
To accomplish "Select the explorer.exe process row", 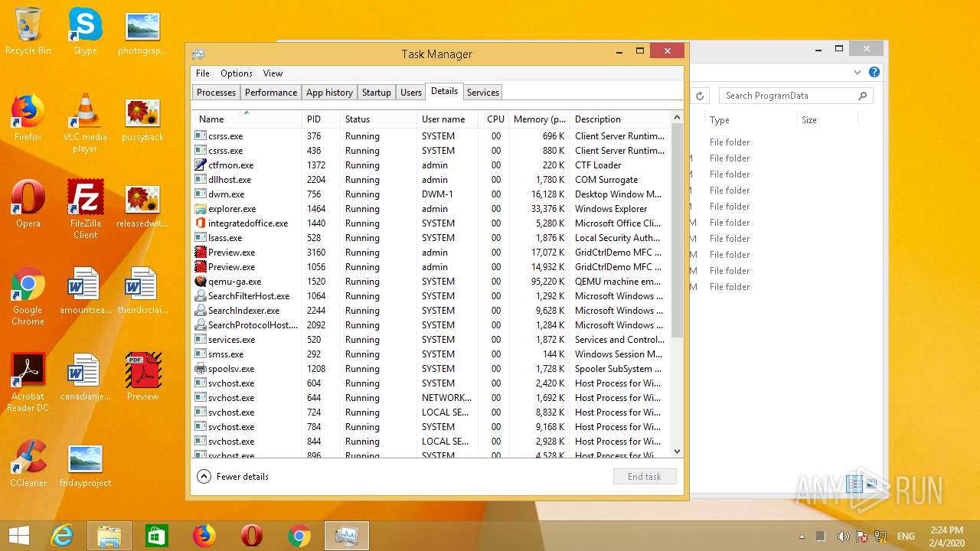I will click(x=431, y=209).
